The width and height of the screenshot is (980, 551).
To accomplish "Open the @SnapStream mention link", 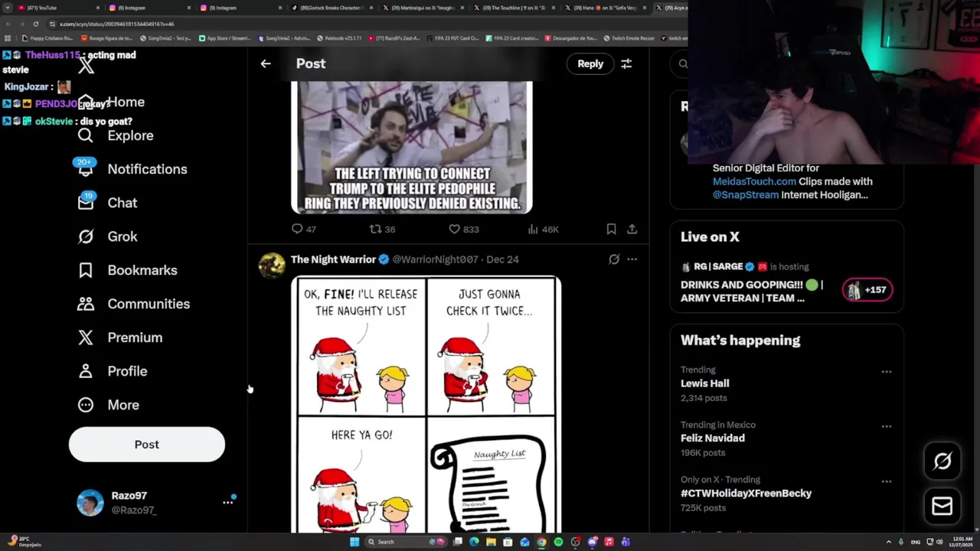I will tap(746, 195).
